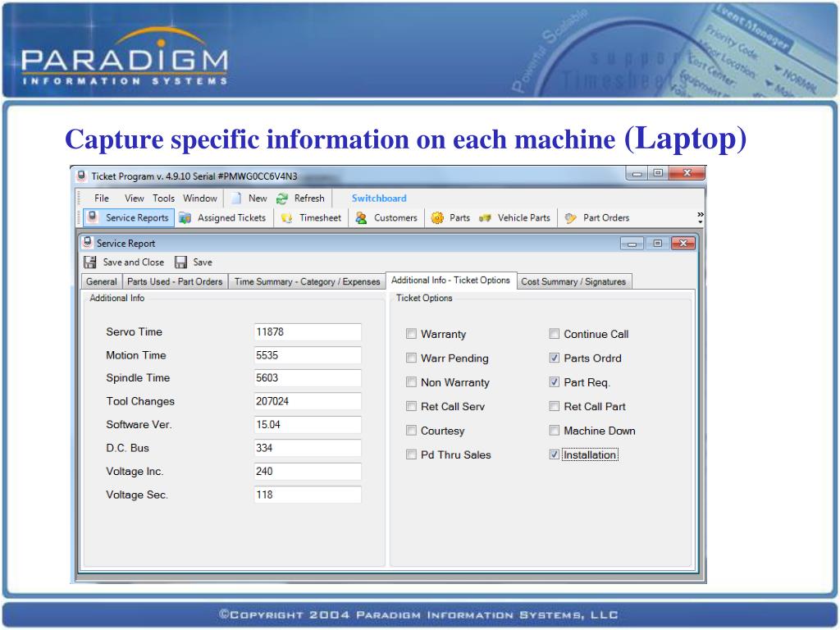Image resolution: width=840 pixels, height=630 pixels.
Task: Click the Part Orders tag icon
Action: click(x=571, y=218)
